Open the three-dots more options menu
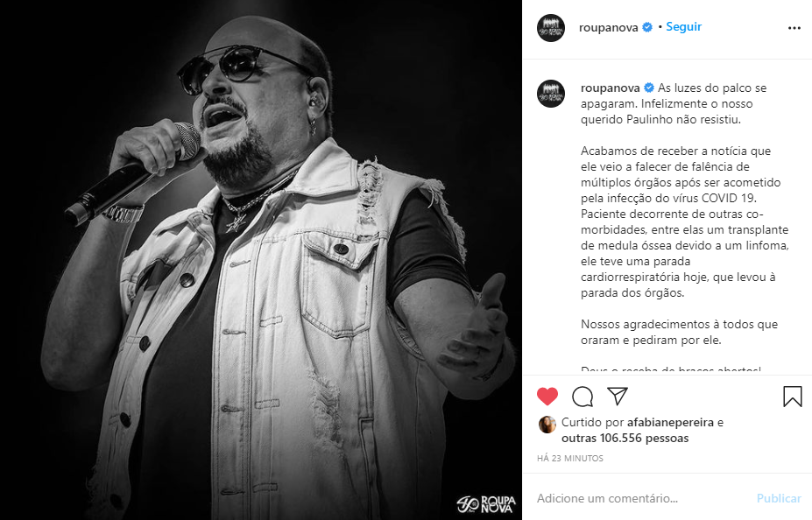This screenshot has height=520, width=812. tap(794, 28)
